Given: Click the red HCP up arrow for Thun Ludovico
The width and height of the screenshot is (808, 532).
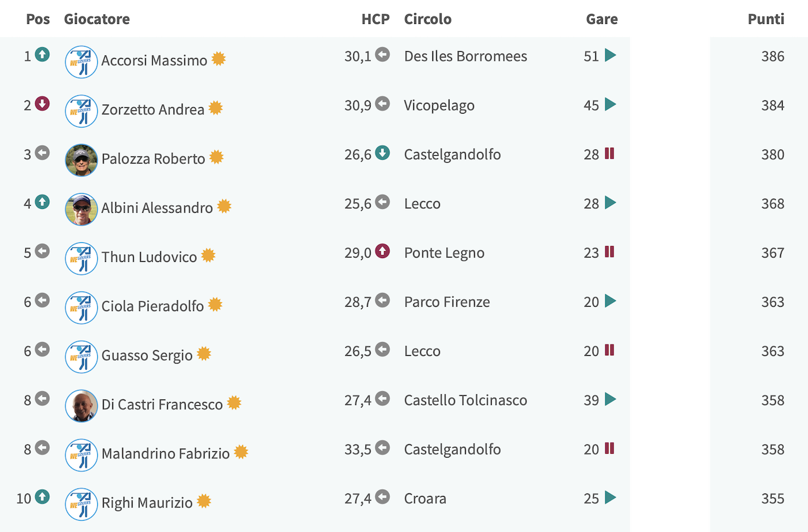Looking at the screenshot, I should [383, 251].
